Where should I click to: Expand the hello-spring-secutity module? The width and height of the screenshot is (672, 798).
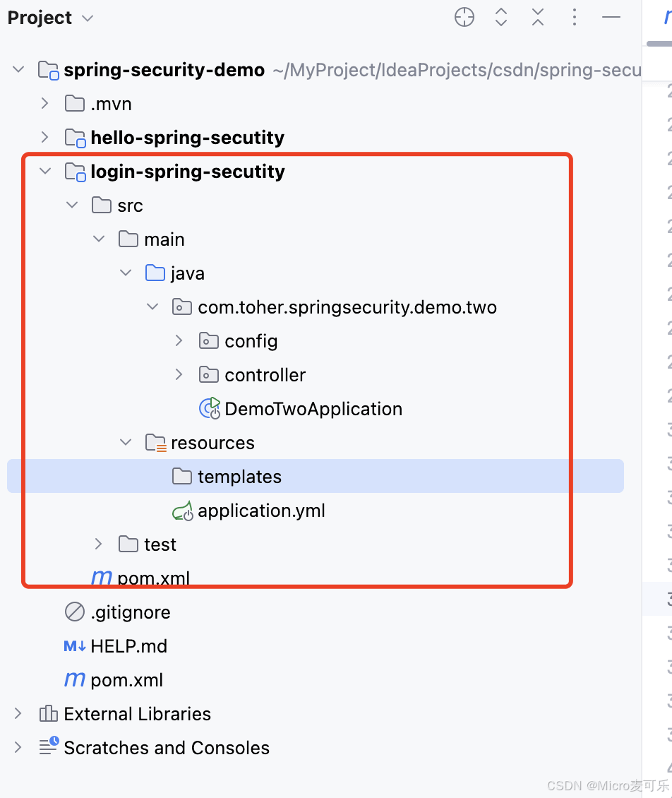tap(44, 138)
